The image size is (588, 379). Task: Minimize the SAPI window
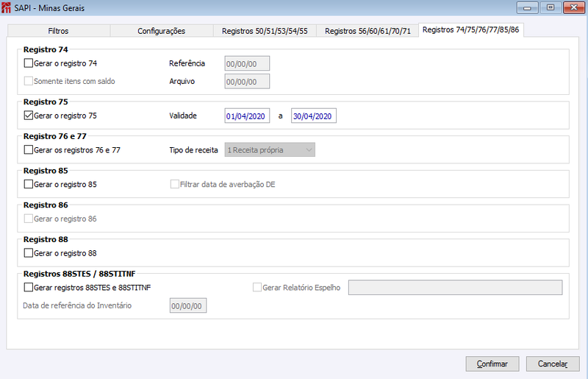coord(527,7)
